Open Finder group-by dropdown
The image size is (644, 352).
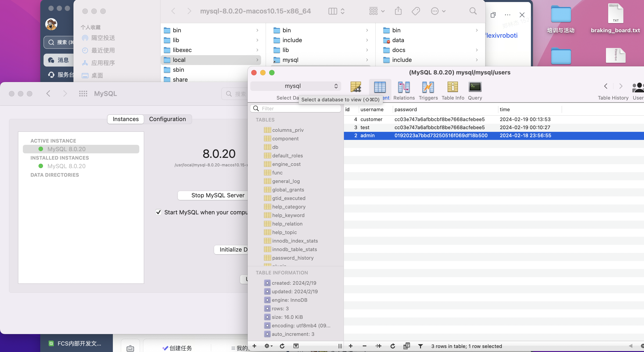(x=377, y=11)
